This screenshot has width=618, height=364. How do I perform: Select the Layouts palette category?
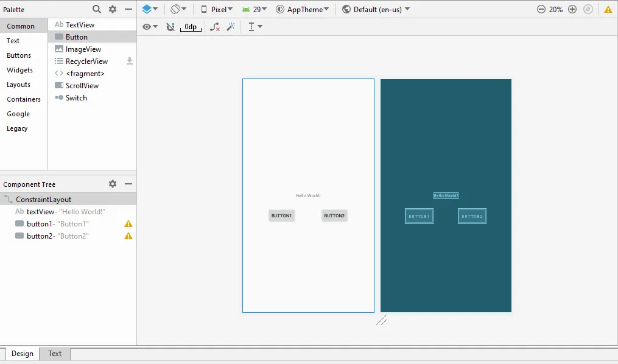(24, 84)
